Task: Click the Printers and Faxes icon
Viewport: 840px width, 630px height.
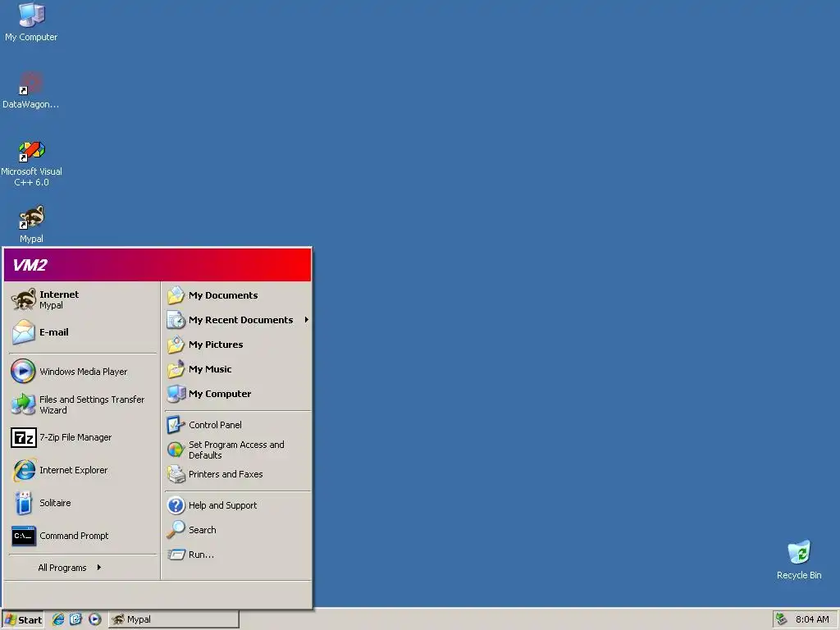Action: (x=176, y=474)
